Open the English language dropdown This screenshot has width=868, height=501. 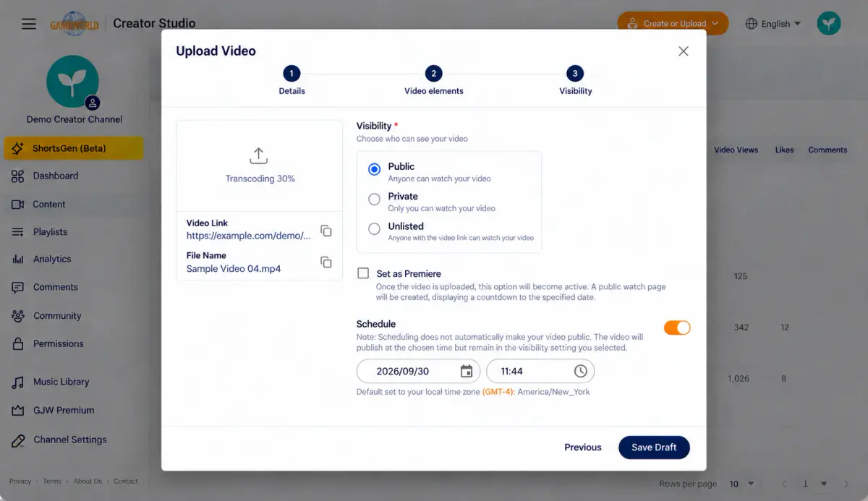tap(773, 23)
